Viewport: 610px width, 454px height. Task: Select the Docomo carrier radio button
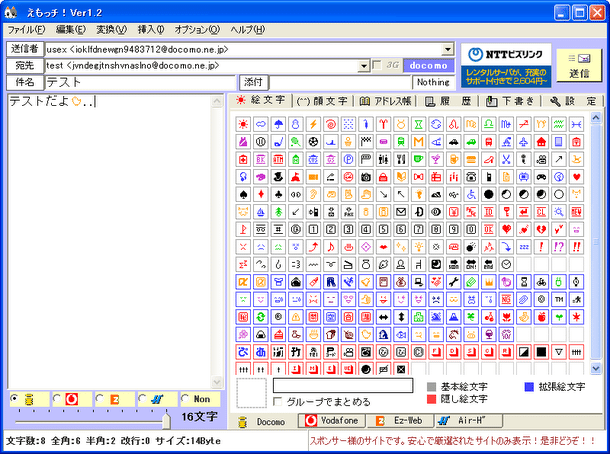point(14,398)
